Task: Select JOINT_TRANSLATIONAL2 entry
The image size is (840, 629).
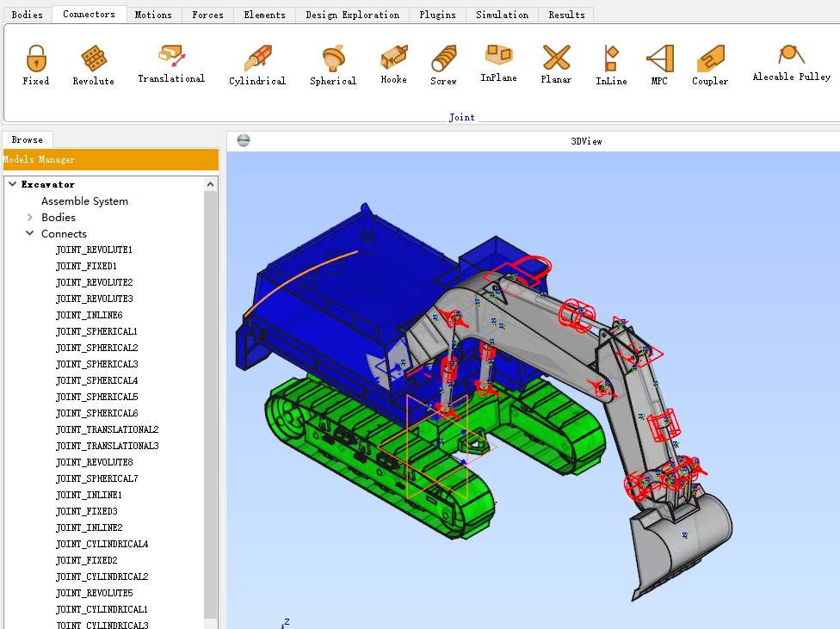Action: [x=107, y=429]
